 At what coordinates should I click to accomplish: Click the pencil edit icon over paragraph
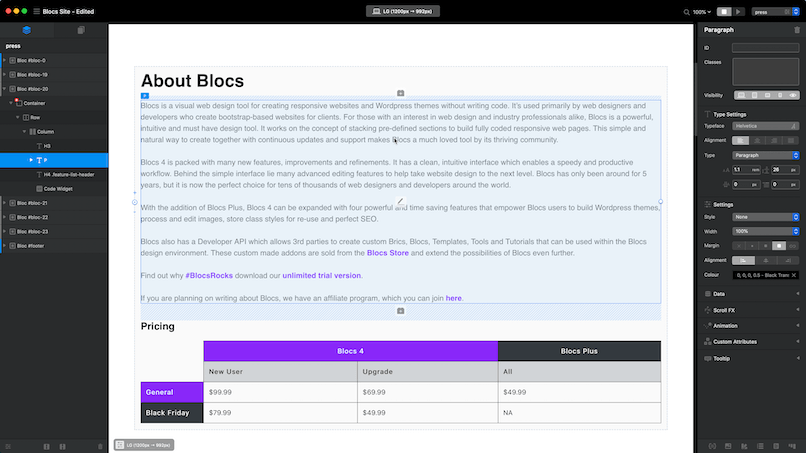pyautogui.click(x=400, y=202)
